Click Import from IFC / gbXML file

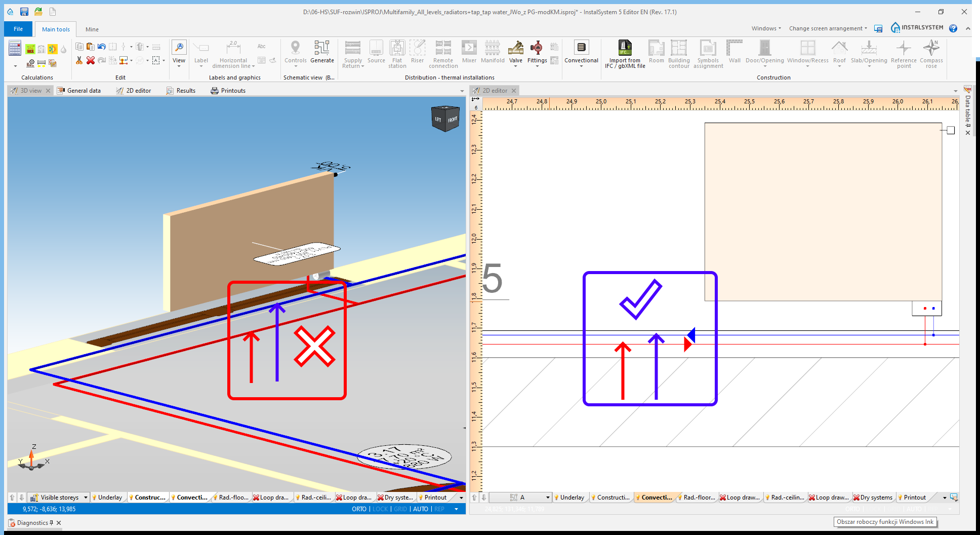tap(625, 54)
